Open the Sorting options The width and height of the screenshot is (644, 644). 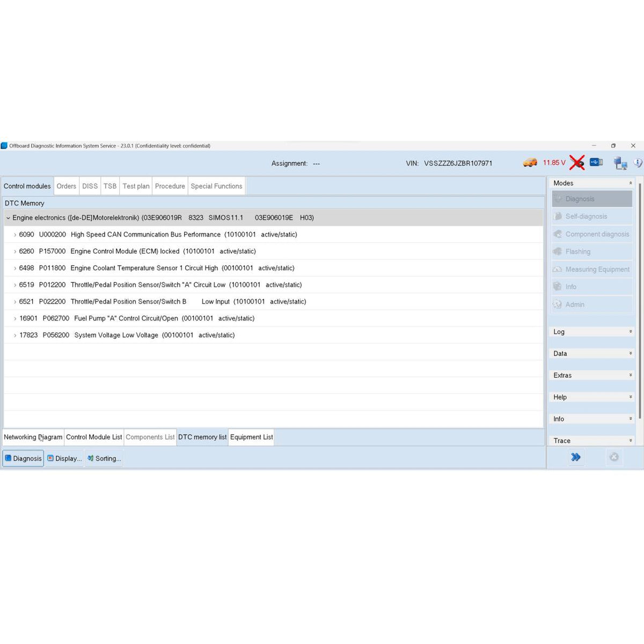coord(104,458)
